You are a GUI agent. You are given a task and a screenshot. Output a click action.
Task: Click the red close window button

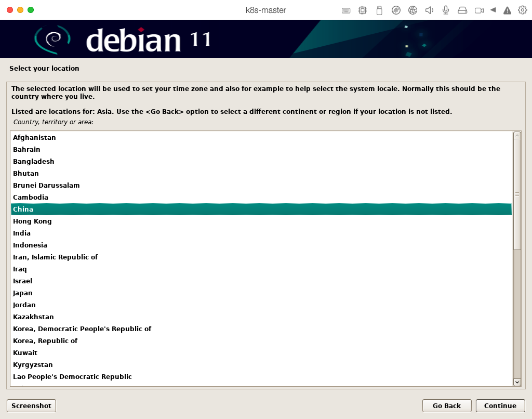10,10
